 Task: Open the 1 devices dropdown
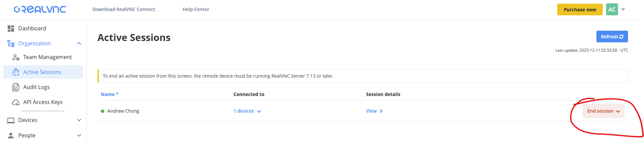click(x=247, y=111)
